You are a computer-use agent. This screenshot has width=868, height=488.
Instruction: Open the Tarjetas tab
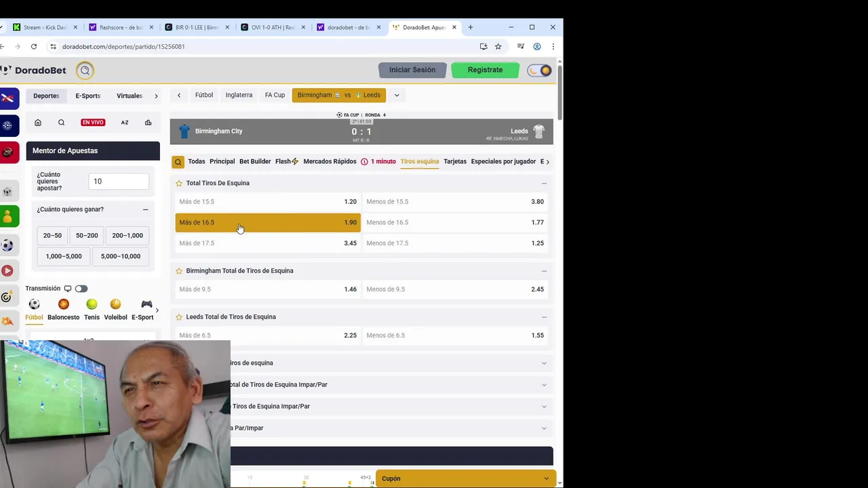point(455,161)
